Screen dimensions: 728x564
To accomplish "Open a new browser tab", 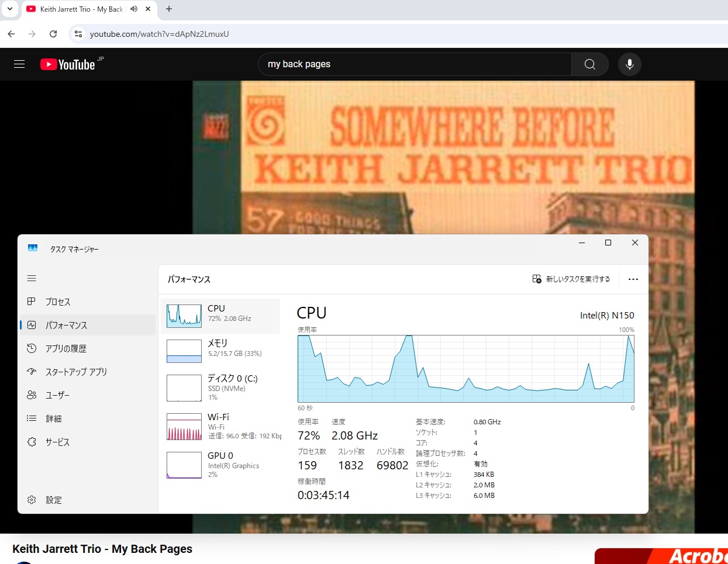I will pos(169,9).
